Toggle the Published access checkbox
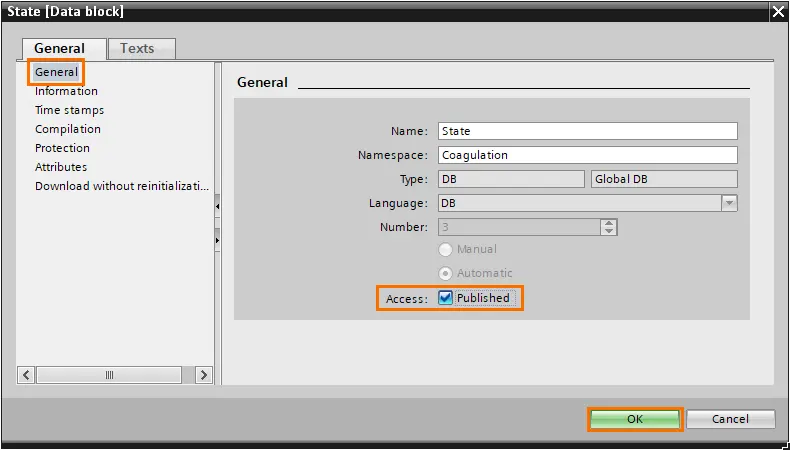The image size is (790, 450). click(445, 298)
